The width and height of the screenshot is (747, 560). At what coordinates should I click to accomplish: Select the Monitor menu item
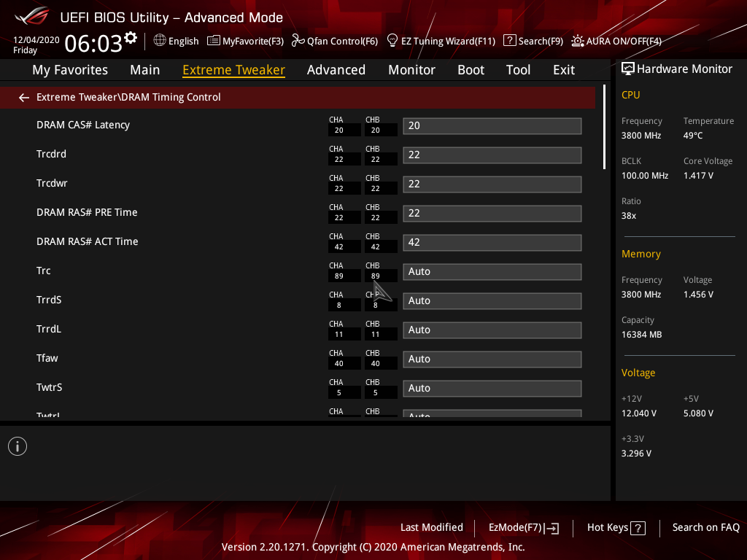click(411, 69)
